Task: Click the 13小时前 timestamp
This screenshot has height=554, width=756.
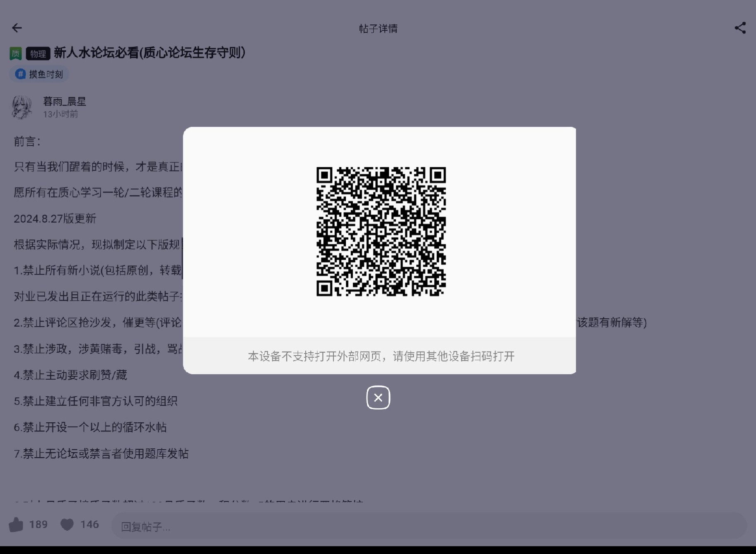Action: coord(60,114)
